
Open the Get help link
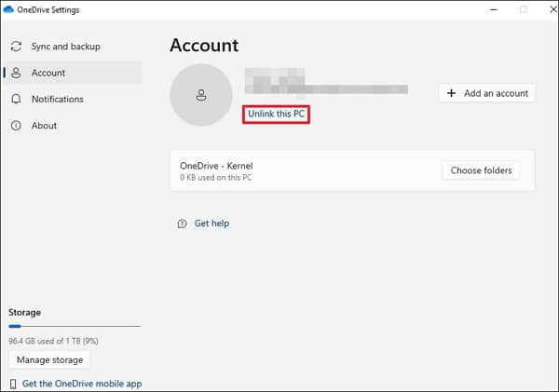[211, 223]
